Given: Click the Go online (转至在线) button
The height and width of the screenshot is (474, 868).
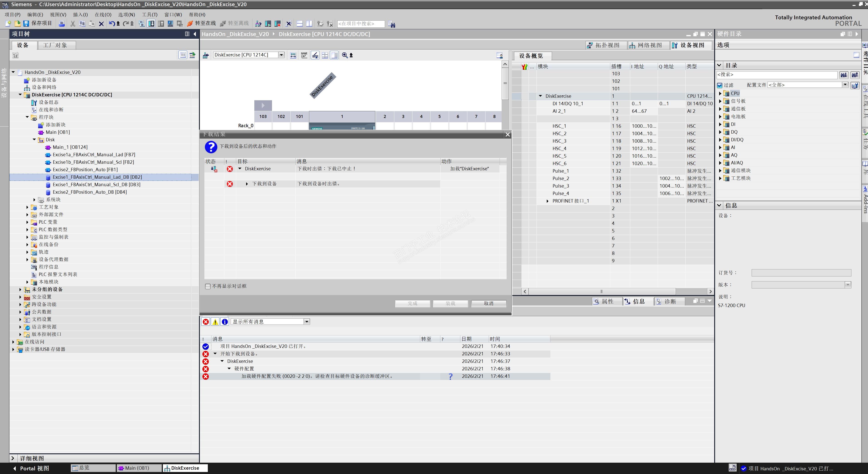Looking at the screenshot, I should tap(201, 23).
